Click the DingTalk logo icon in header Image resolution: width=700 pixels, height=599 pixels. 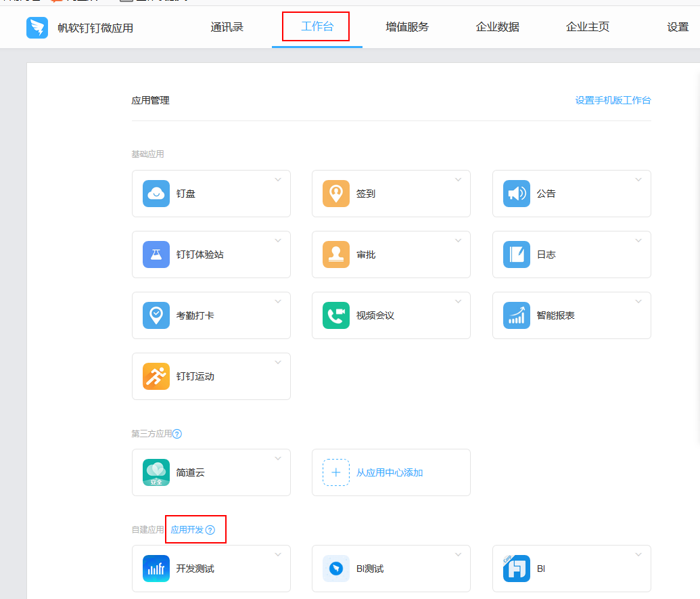37,28
